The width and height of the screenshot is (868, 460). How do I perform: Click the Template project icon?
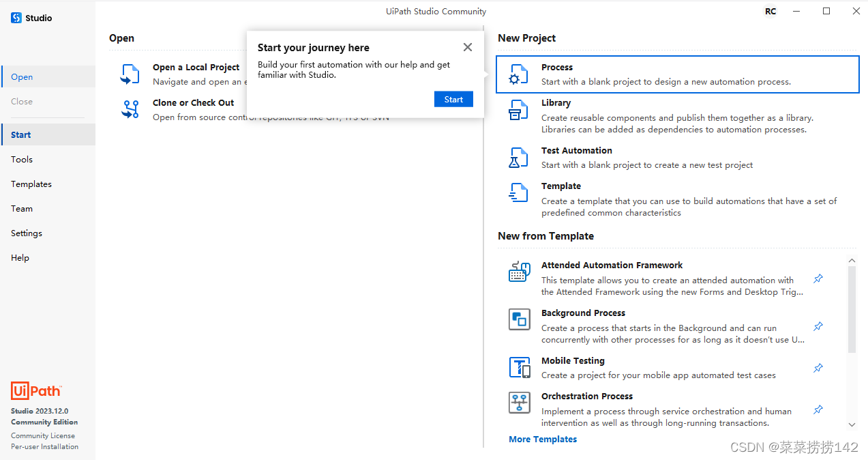pos(518,193)
